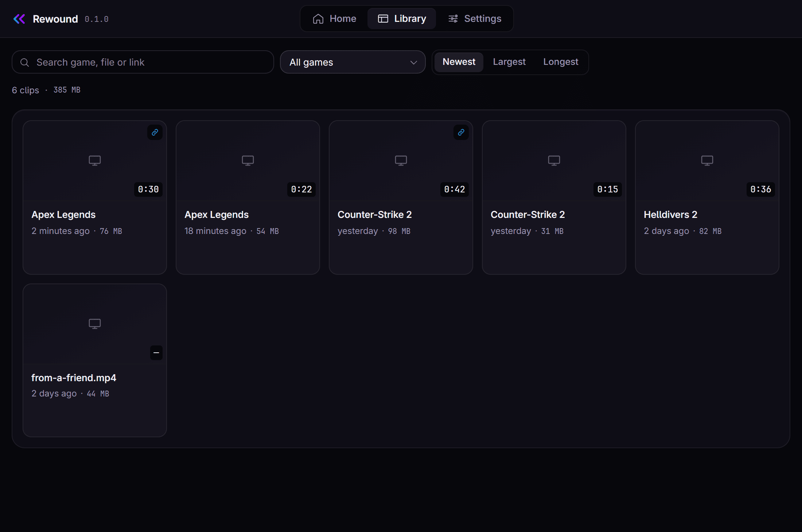Select the Helldivers 2 title
Screen dimensions: 802x532
click(x=670, y=215)
